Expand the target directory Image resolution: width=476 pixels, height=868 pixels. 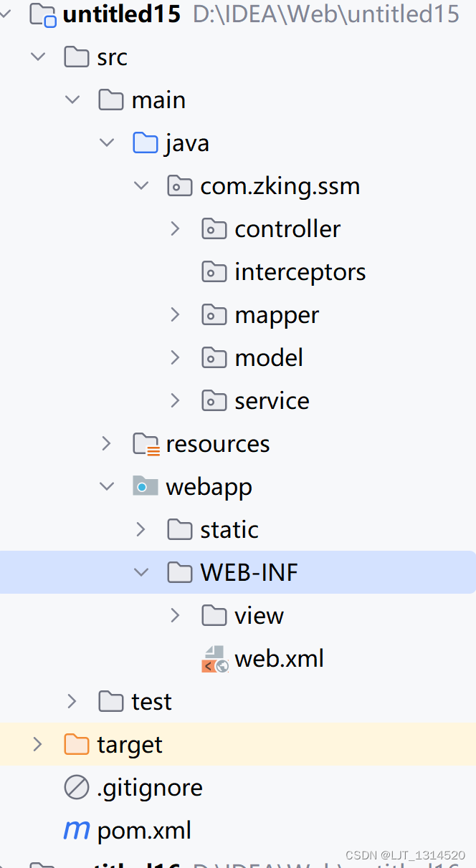(38, 744)
